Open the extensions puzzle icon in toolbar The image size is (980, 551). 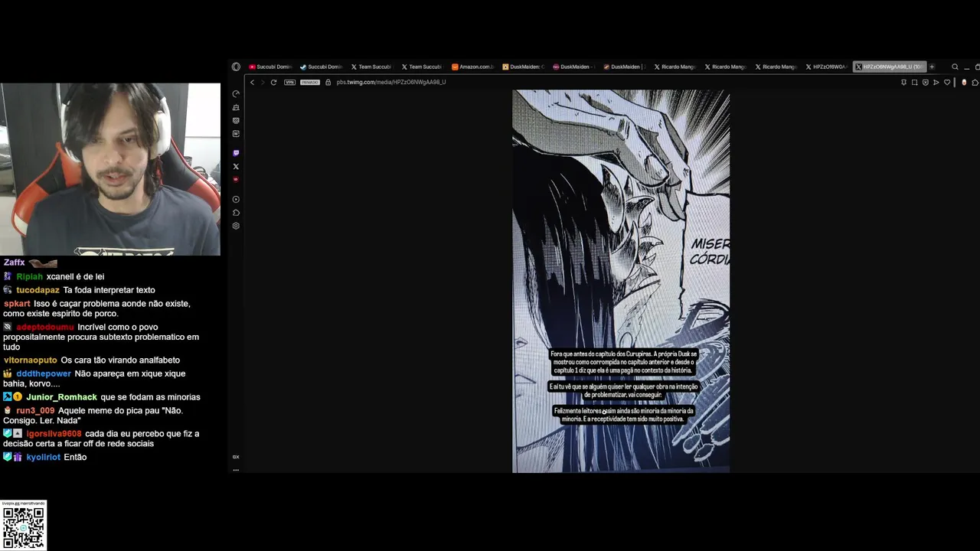click(975, 82)
